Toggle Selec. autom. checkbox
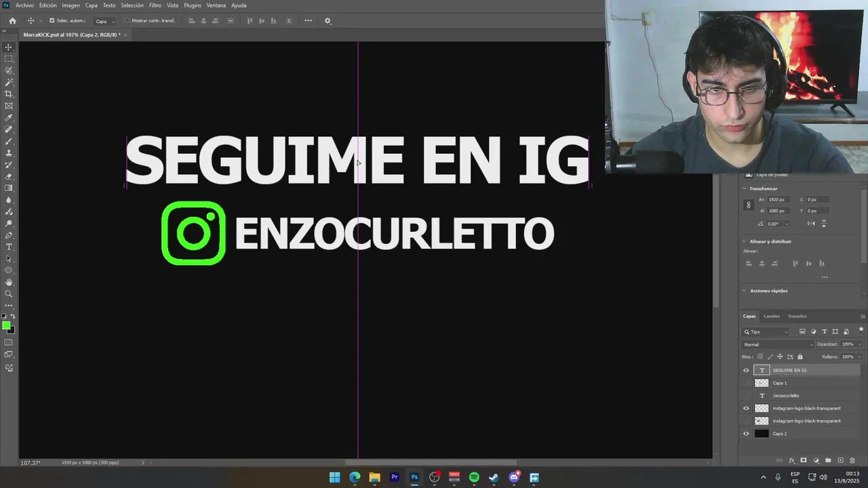The width and height of the screenshot is (868, 488). pyautogui.click(x=52, y=20)
